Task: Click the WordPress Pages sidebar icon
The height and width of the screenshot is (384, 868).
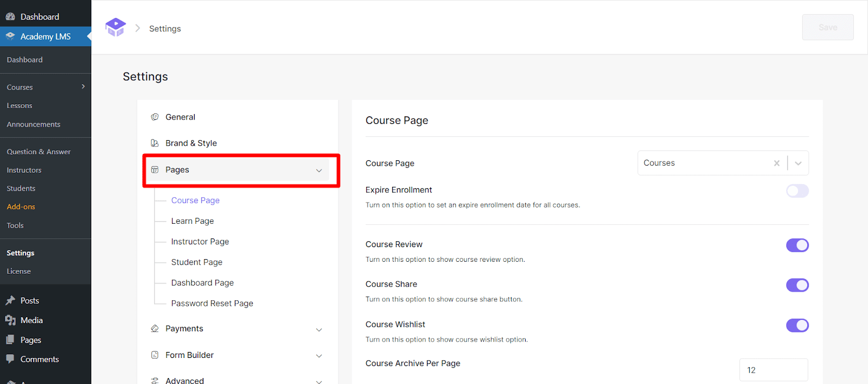Action: point(10,339)
